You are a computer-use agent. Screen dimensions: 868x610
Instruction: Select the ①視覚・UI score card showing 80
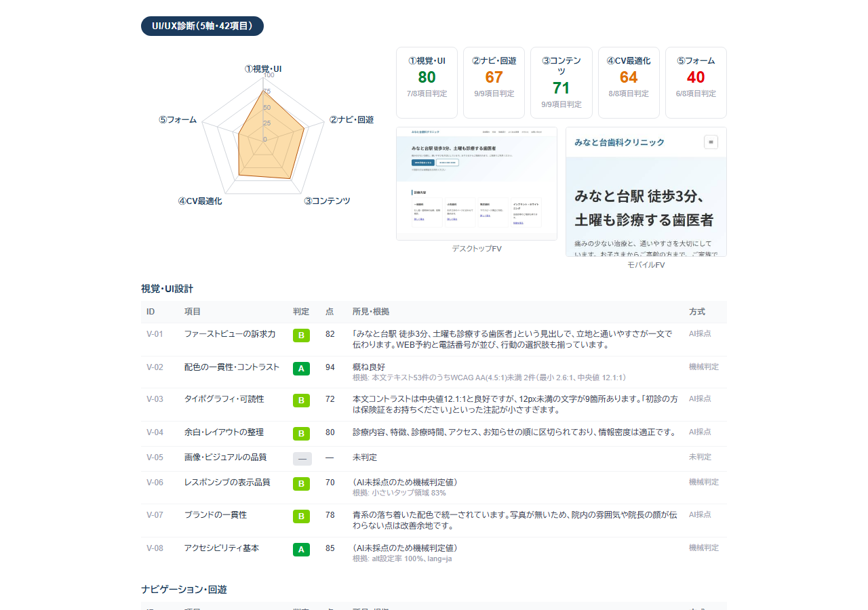pos(427,83)
